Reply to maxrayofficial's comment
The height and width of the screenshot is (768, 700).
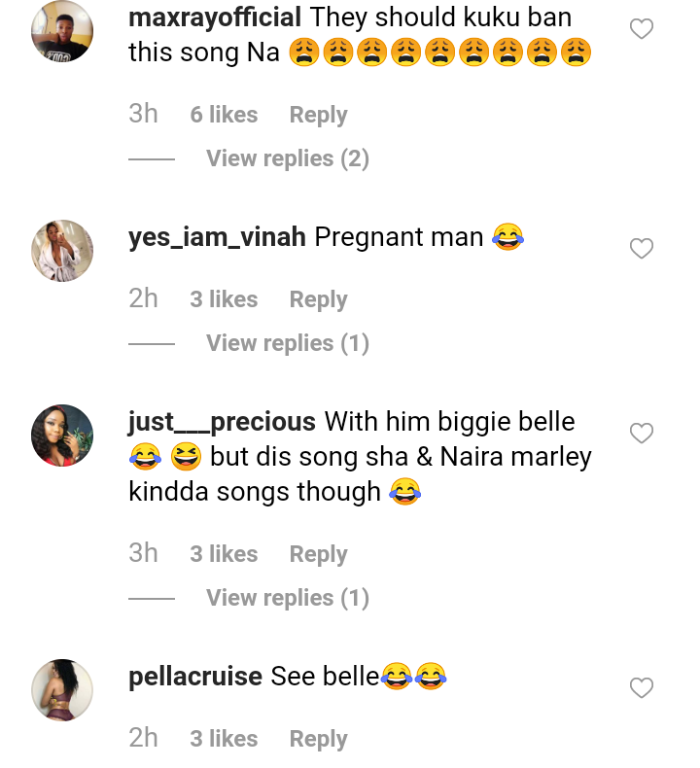pos(318,115)
